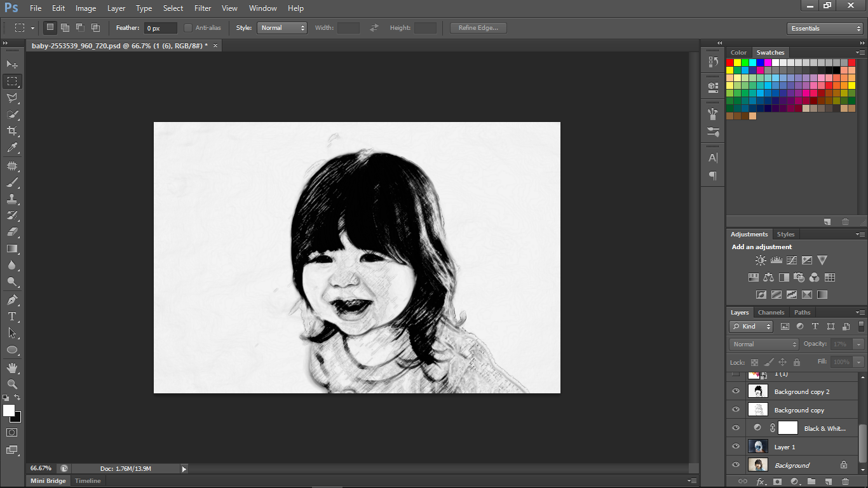The width and height of the screenshot is (868, 488).
Task: Enable the Anti-alias checkbox
Action: pyautogui.click(x=188, y=28)
